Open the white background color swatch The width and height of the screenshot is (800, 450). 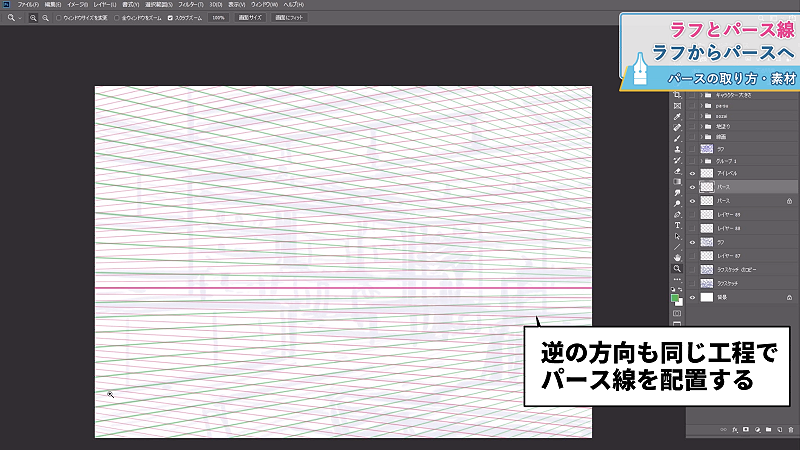point(681,304)
